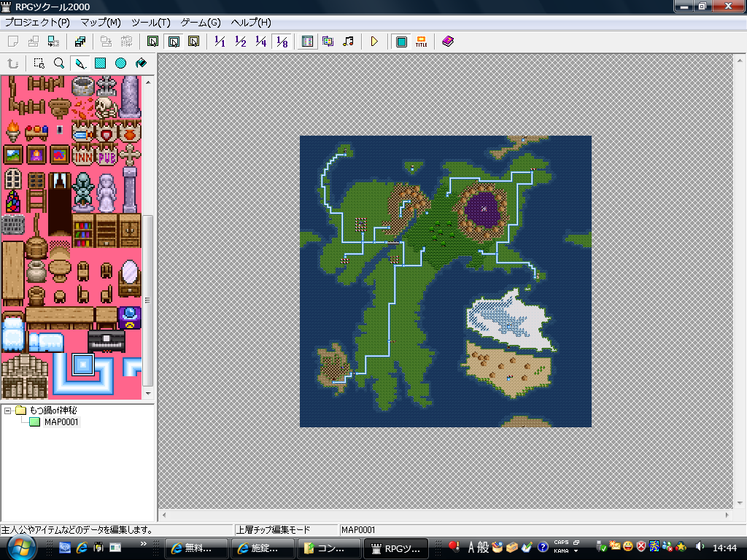Click the RPGツ... taskbar button
The height and width of the screenshot is (560, 747).
tap(396, 548)
